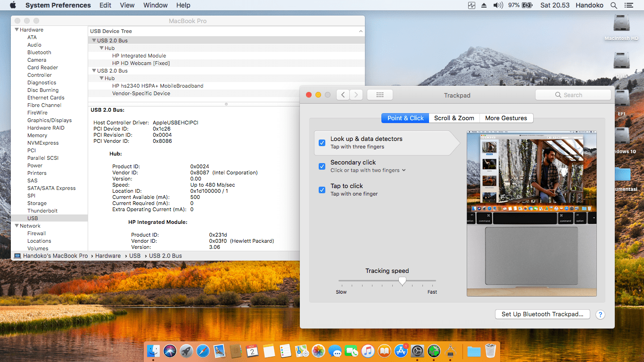Open Spotlight search magnifier in menu bar

[614, 5]
